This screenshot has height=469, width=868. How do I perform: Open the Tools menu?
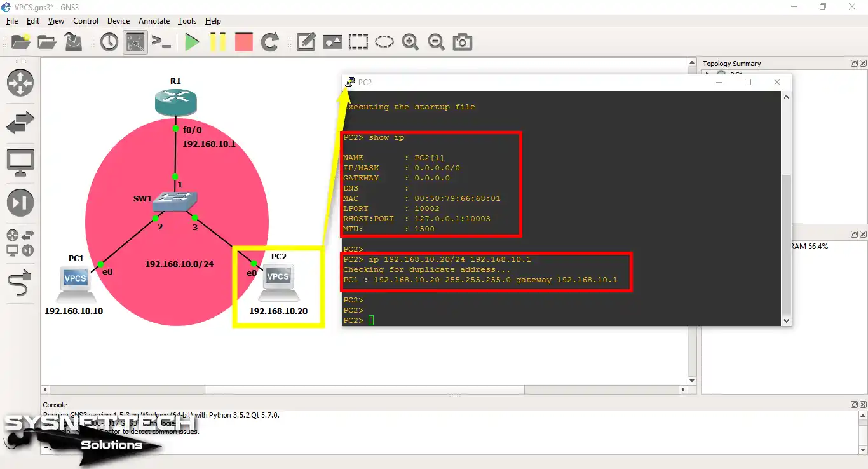tap(187, 21)
